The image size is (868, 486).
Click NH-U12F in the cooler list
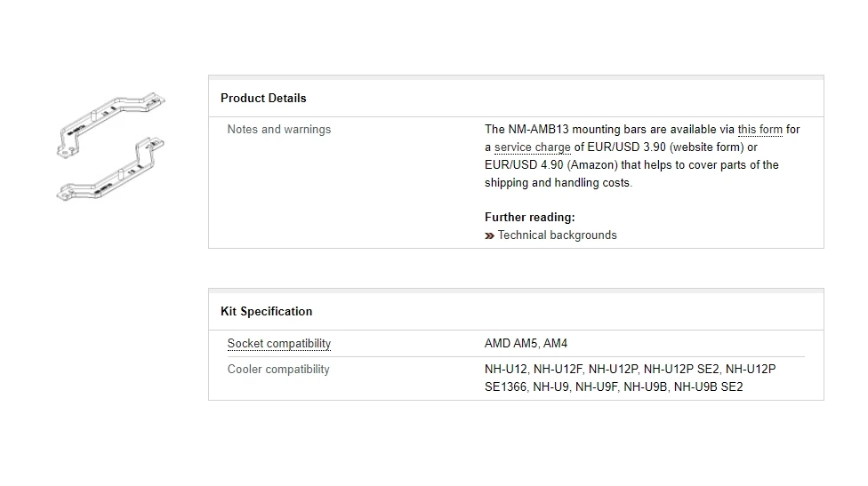coord(558,370)
